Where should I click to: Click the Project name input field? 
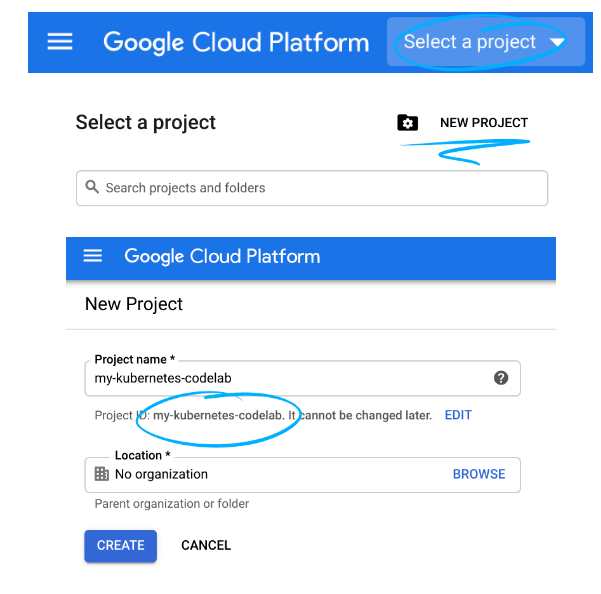pos(302,378)
